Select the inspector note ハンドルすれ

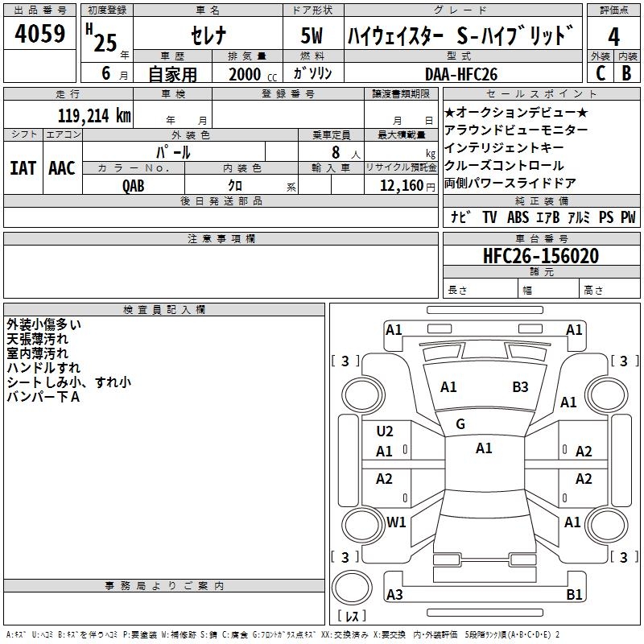click(43, 368)
